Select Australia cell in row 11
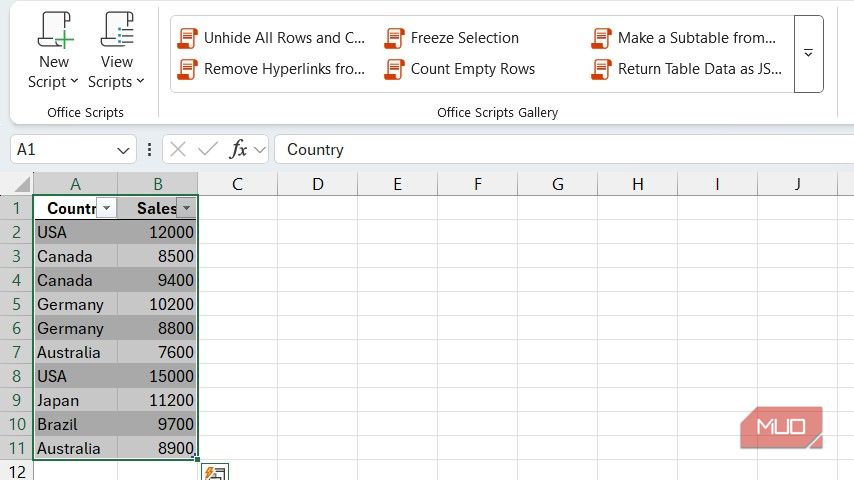The image size is (854, 480). [75, 448]
